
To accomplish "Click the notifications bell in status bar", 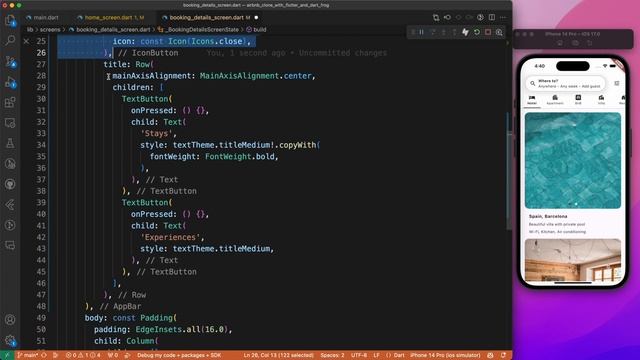I will (503, 355).
